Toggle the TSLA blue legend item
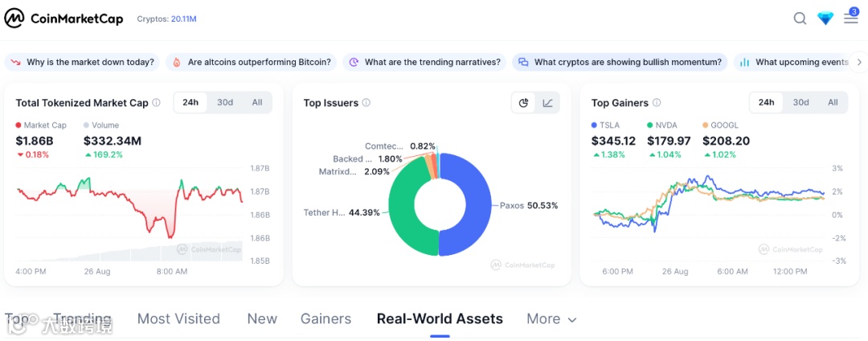This screenshot has width=868, height=341. pos(606,125)
